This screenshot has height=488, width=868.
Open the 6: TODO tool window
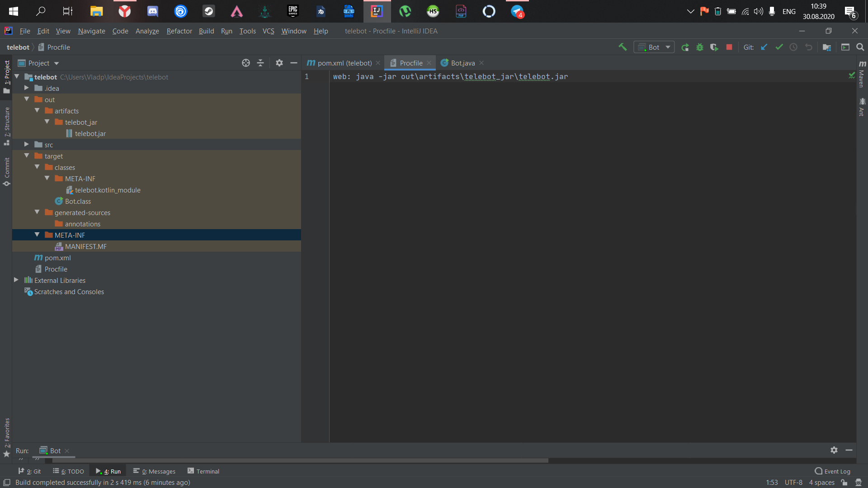[68, 471]
